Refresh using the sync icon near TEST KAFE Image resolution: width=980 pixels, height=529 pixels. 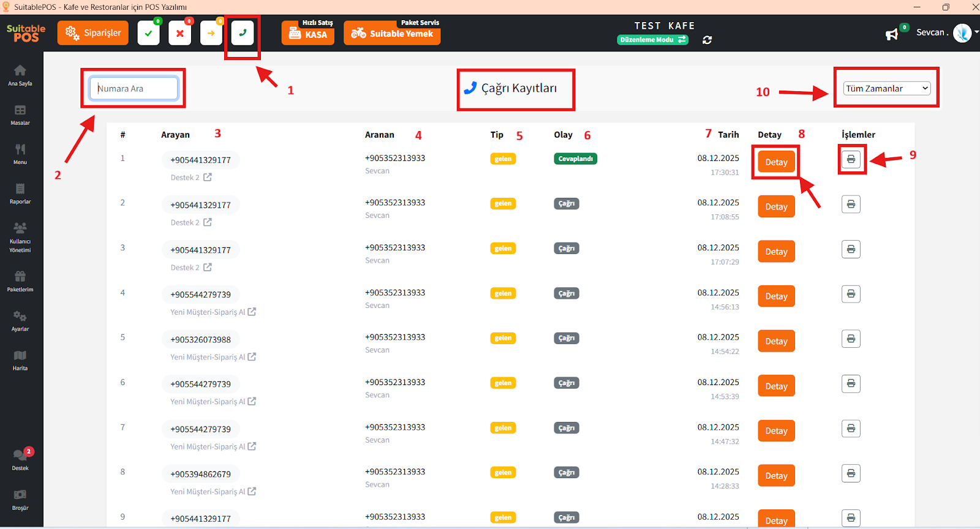coord(707,40)
